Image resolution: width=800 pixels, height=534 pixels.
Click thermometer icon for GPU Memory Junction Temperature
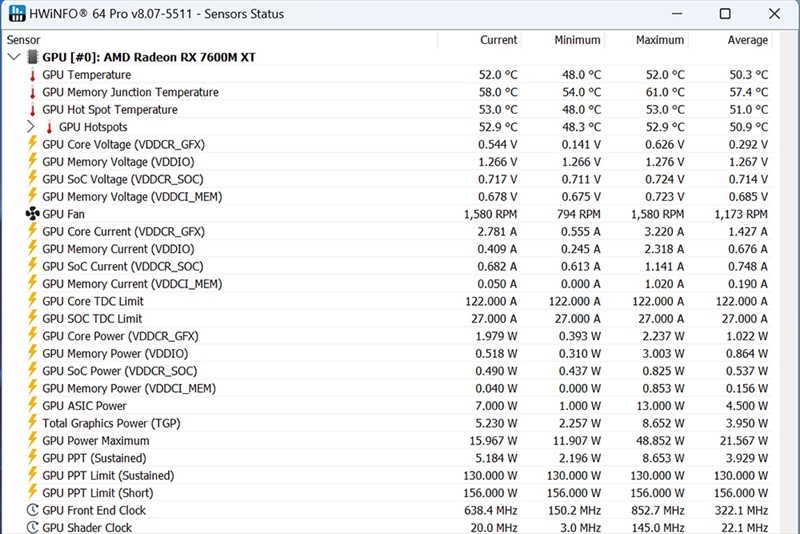(33, 92)
